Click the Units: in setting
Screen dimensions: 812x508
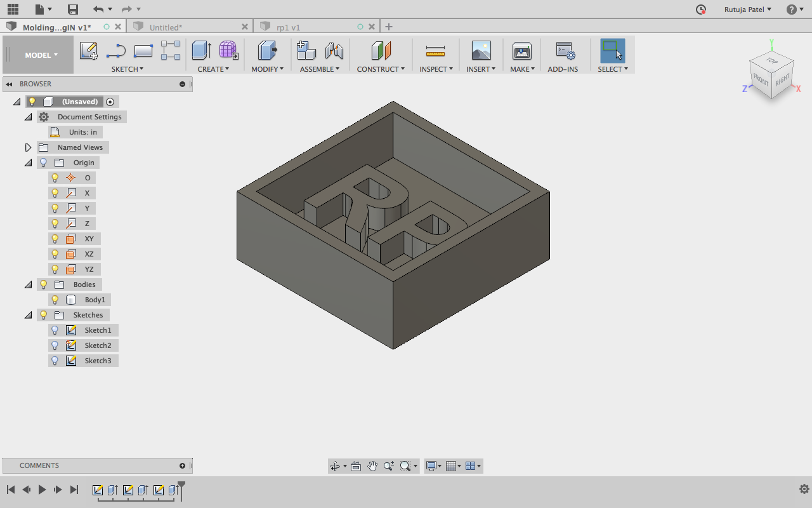click(x=83, y=131)
